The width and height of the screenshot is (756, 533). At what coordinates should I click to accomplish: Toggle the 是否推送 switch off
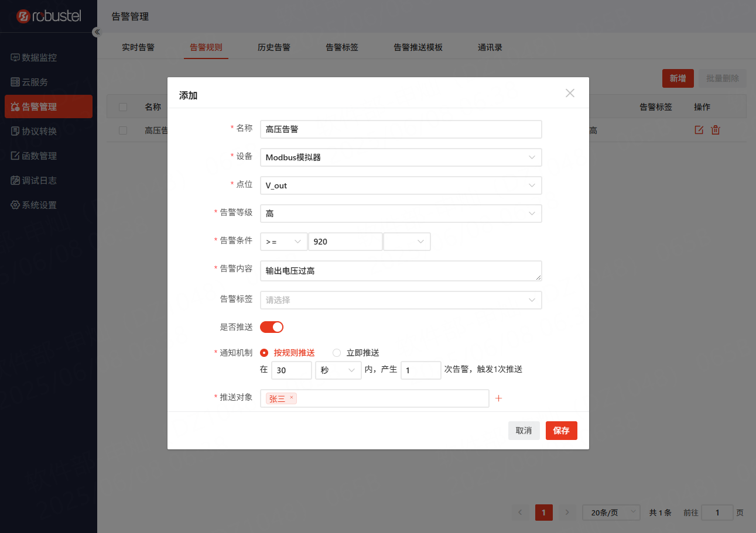(x=272, y=327)
